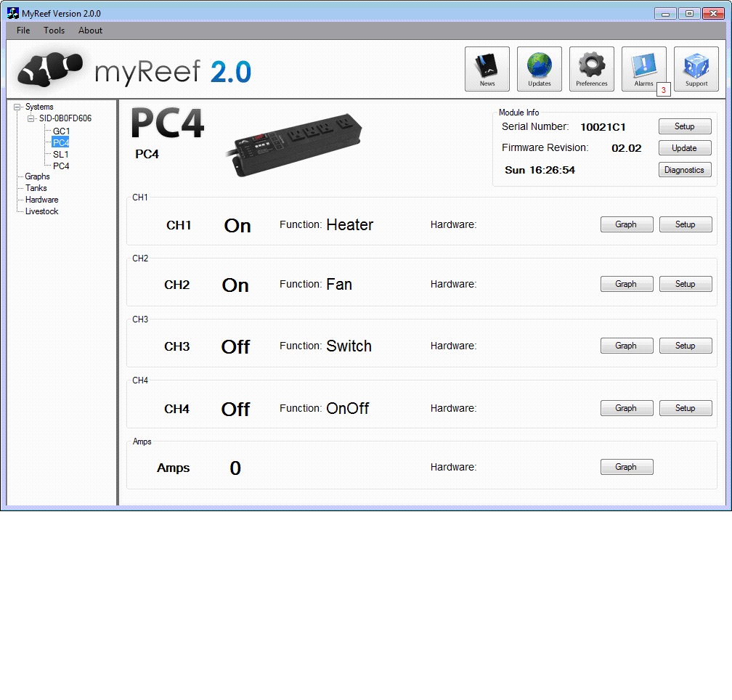Click the PC4 power strip image
The image size is (732, 700).
coord(296,143)
